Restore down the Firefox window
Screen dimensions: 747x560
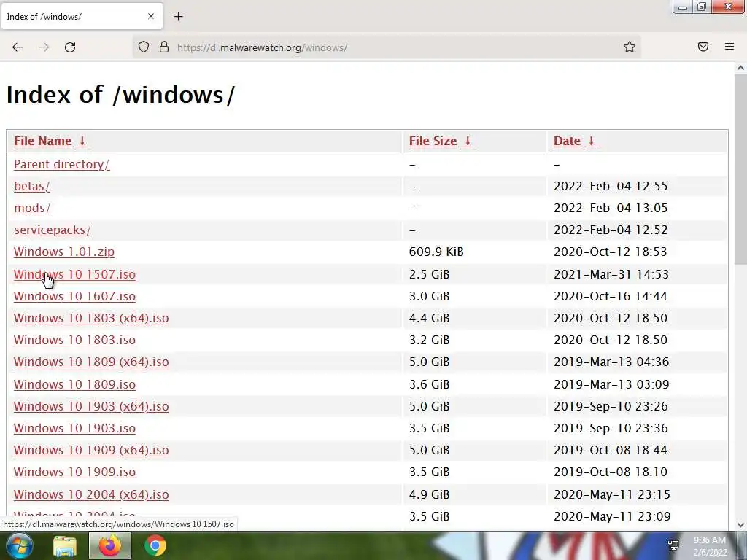pos(702,7)
